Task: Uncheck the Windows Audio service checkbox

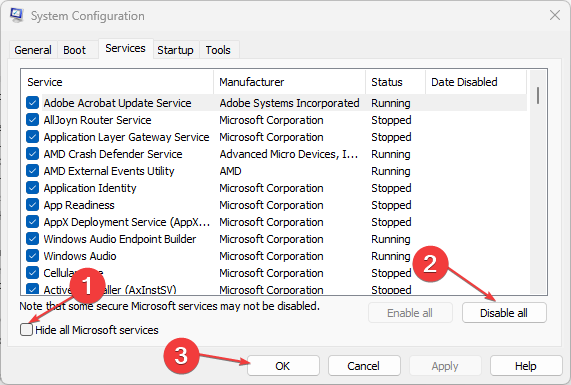Action: click(32, 256)
